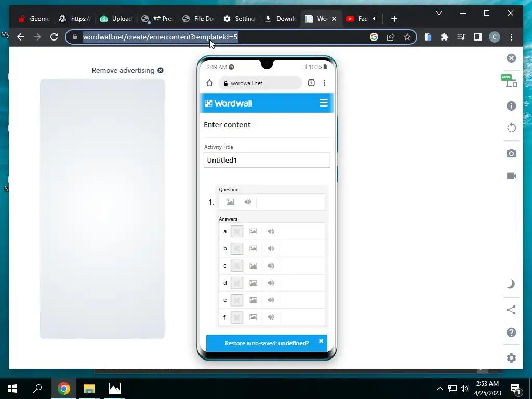Mark answer f as correct
Viewport: 532px width, 399px height.
click(x=237, y=317)
